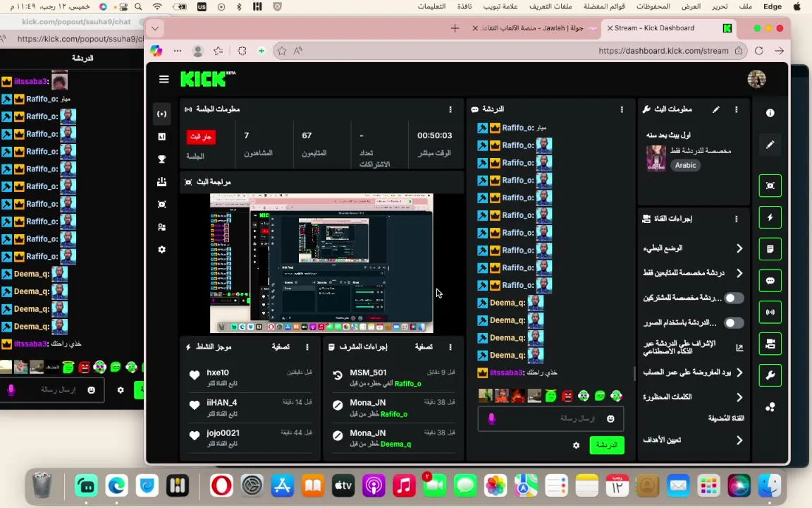Click the Edge refresh button
812x508 pixels.
click(x=758, y=51)
